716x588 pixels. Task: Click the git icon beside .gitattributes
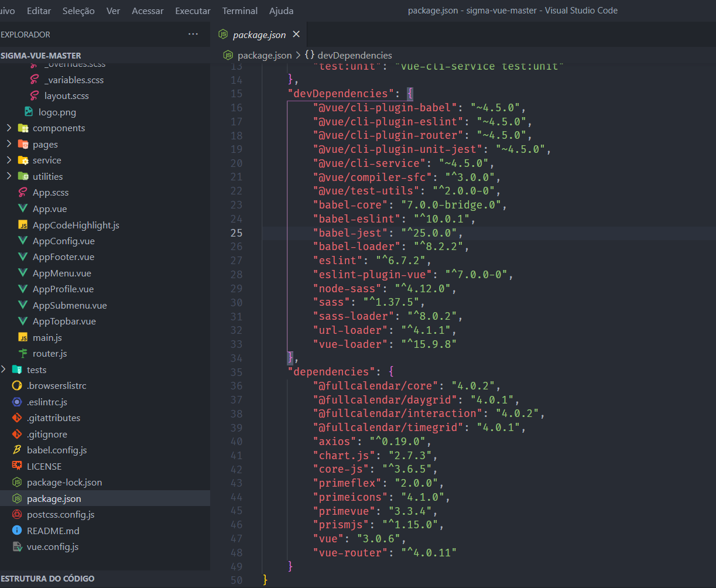coord(17,418)
